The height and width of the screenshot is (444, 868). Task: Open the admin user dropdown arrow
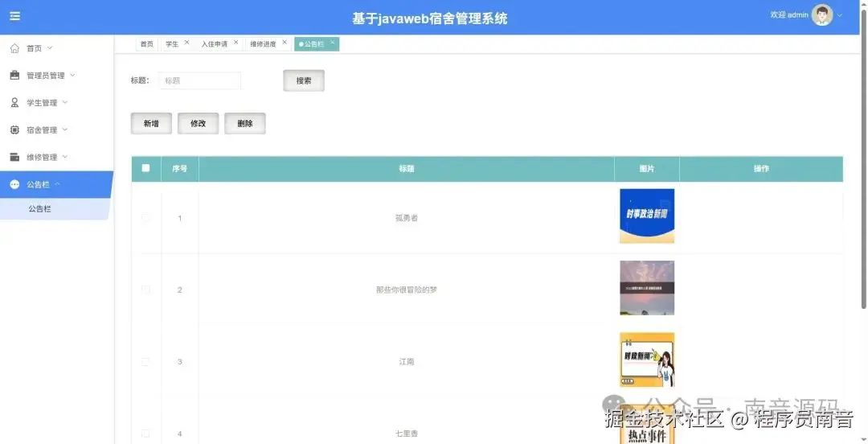[840, 15]
